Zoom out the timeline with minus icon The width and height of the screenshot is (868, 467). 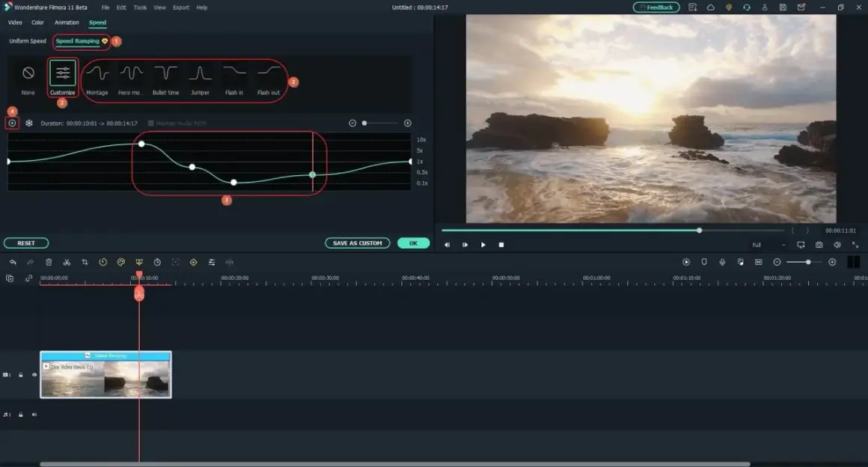click(x=777, y=262)
